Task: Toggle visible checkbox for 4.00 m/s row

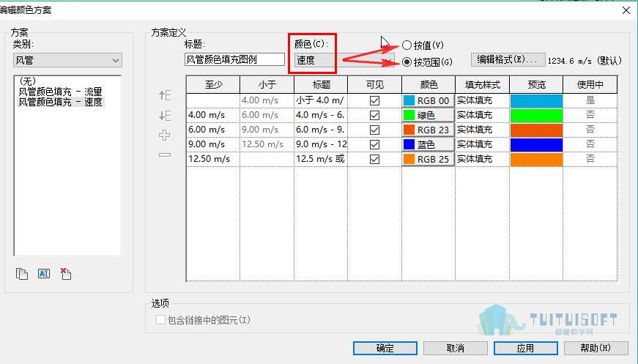Action: (375, 115)
